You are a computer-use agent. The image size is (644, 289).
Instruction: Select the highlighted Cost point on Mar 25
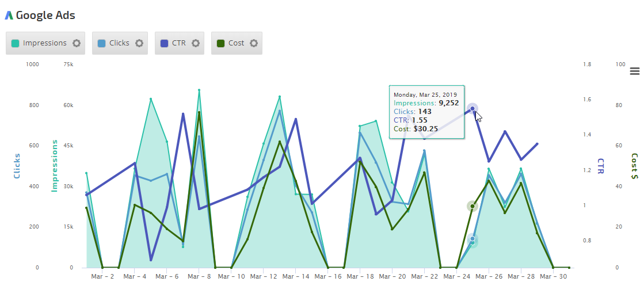(472, 206)
